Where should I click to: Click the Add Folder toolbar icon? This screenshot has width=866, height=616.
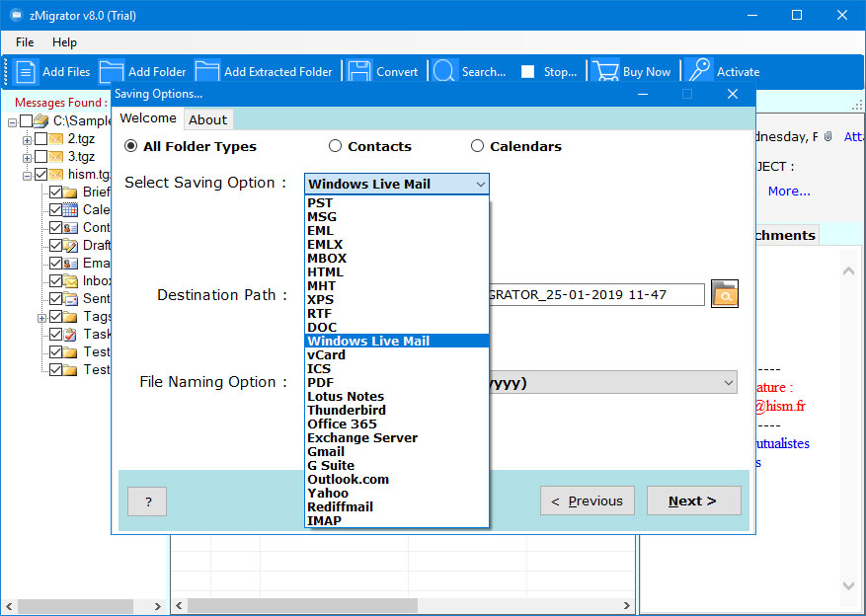[112, 72]
